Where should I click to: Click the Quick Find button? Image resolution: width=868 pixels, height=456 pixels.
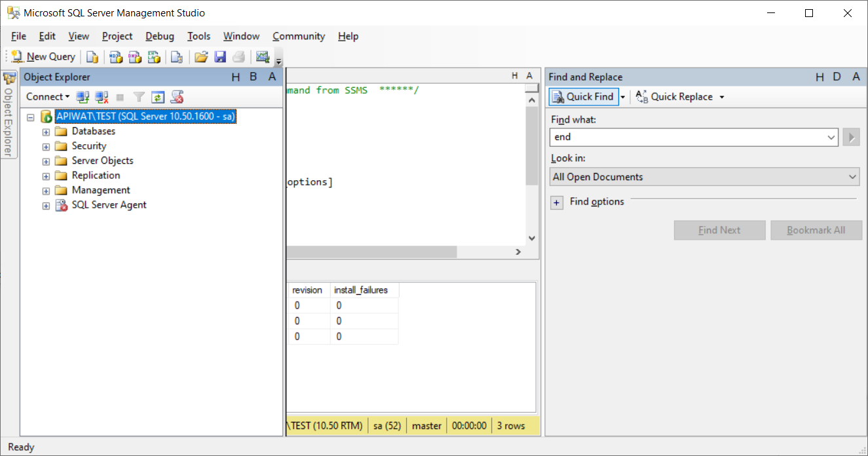click(x=583, y=97)
